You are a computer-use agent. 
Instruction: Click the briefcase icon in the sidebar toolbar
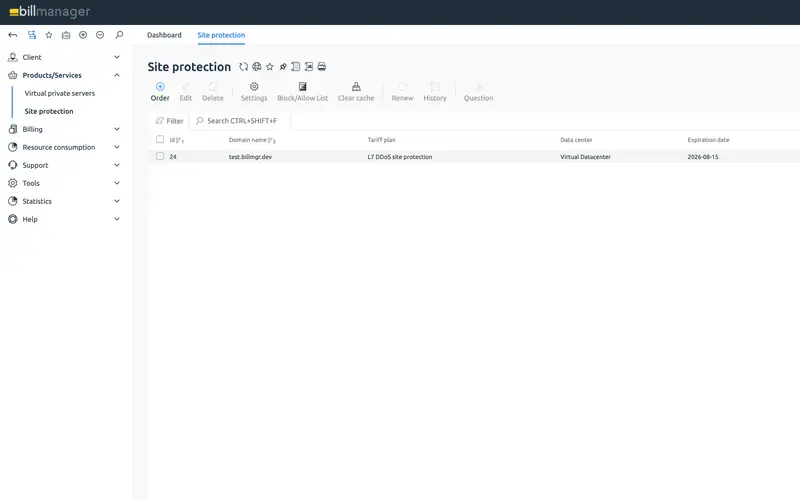[66, 35]
